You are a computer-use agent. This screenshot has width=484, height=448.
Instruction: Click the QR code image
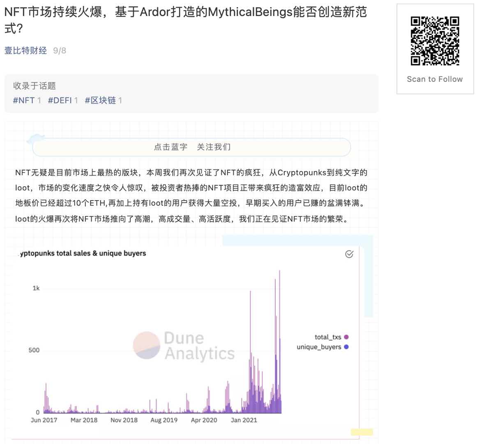coord(435,41)
